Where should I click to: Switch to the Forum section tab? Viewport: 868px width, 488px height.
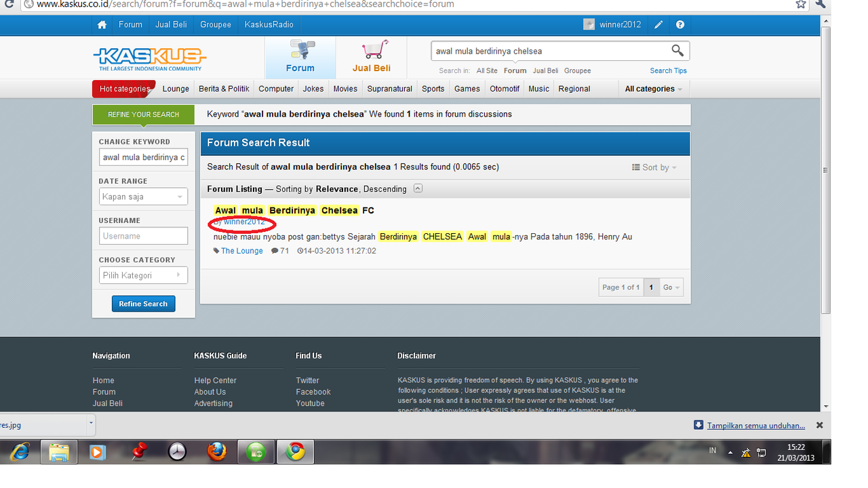coord(300,58)
